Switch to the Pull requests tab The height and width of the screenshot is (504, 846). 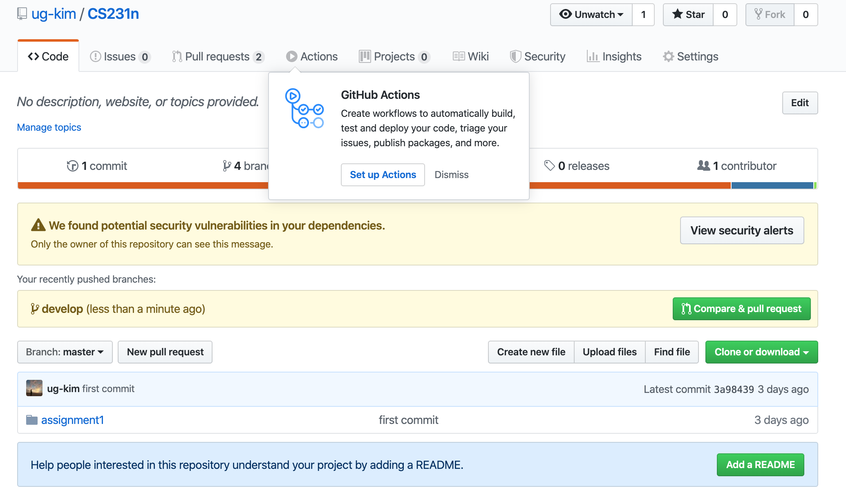[217, 56]
